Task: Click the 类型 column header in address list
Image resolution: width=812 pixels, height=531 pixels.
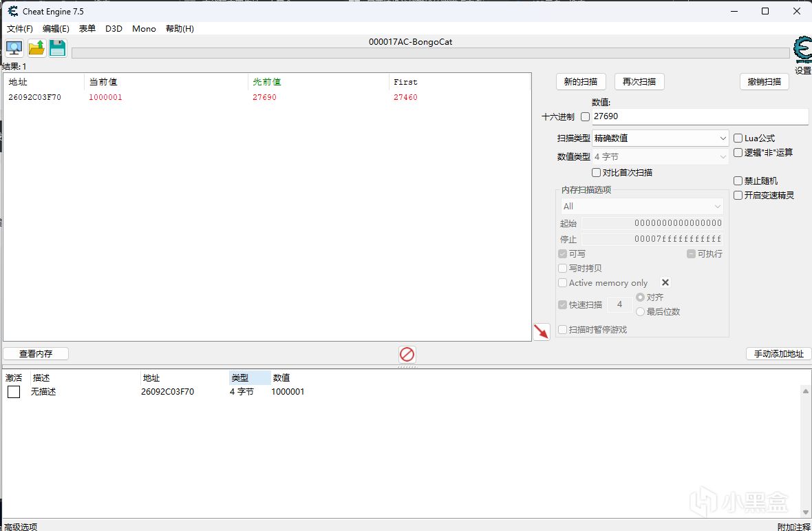Action: tap(250, 378)
